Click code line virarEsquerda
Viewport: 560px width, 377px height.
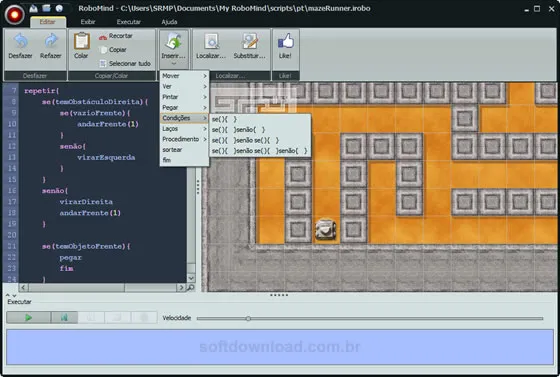[x=106, y=157]
